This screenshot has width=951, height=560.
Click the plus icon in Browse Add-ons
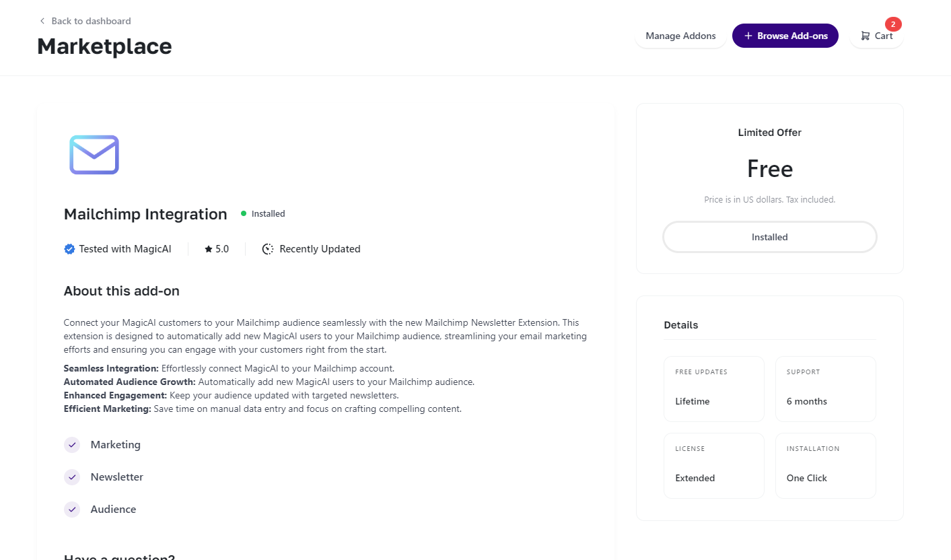point(748,36)
